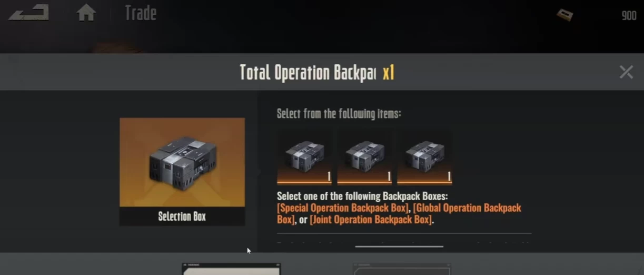The image size is (644, 275).
Task: Select the Trade header label
Action: 141,13
